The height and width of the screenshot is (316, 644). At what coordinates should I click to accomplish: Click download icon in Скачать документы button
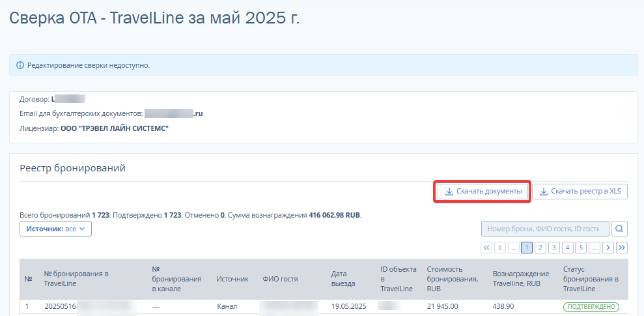click(x=449, y=192)
